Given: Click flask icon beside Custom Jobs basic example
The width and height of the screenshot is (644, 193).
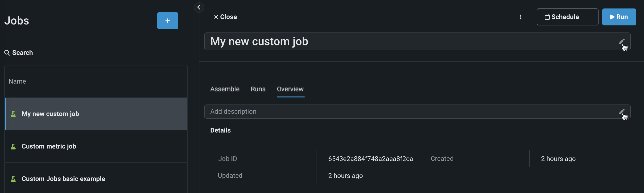Looking at the screenshot, I should (13, 179).
